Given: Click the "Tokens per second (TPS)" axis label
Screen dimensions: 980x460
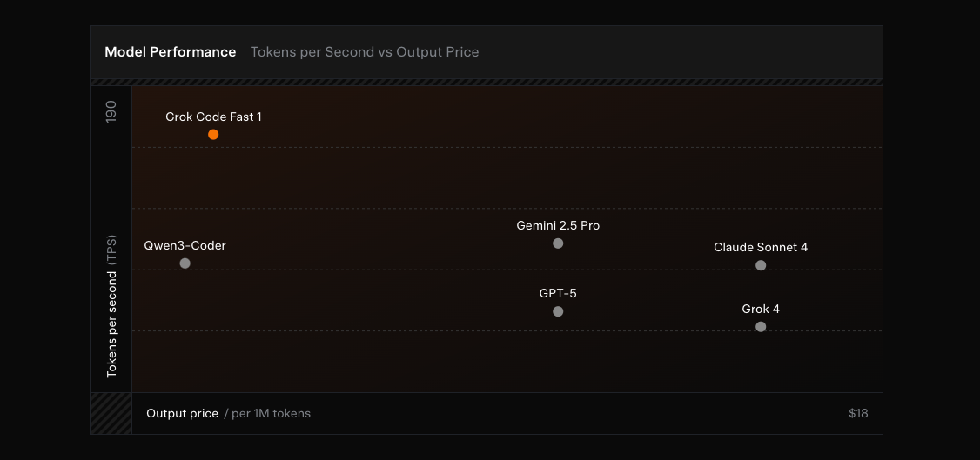Looking at the screenshot, I should coord(111,310).
